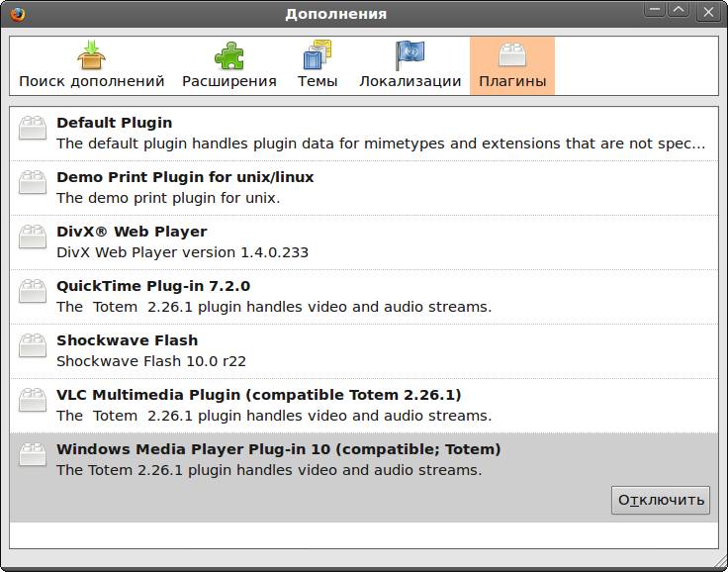Click Windows Media Player row Totem description
This screenshot has height=572, width=728.
click(269, 470)
